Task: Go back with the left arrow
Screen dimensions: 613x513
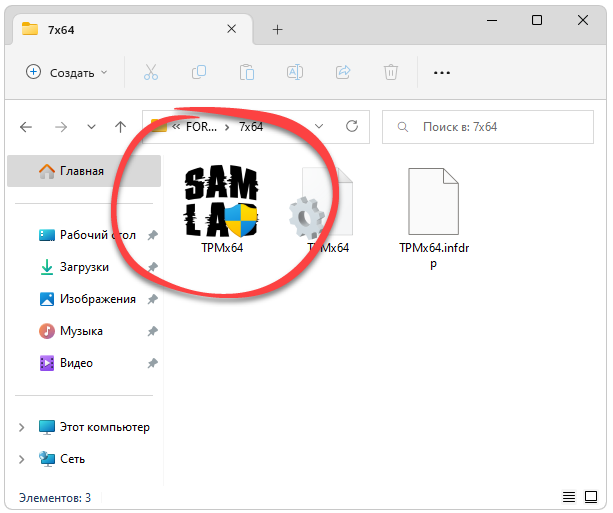Action: point(26,127)
